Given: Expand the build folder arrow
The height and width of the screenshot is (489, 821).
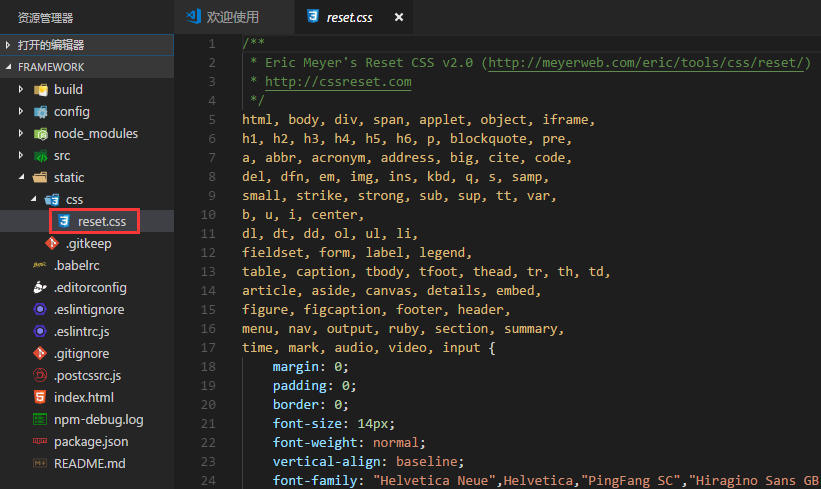Looking at the screenshot, I should pos(20,89).
